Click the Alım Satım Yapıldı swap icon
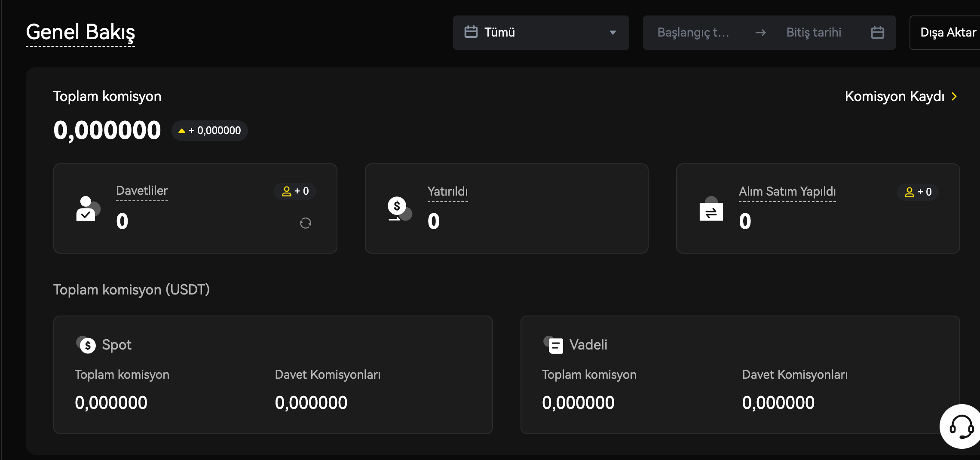 point(711,210)
